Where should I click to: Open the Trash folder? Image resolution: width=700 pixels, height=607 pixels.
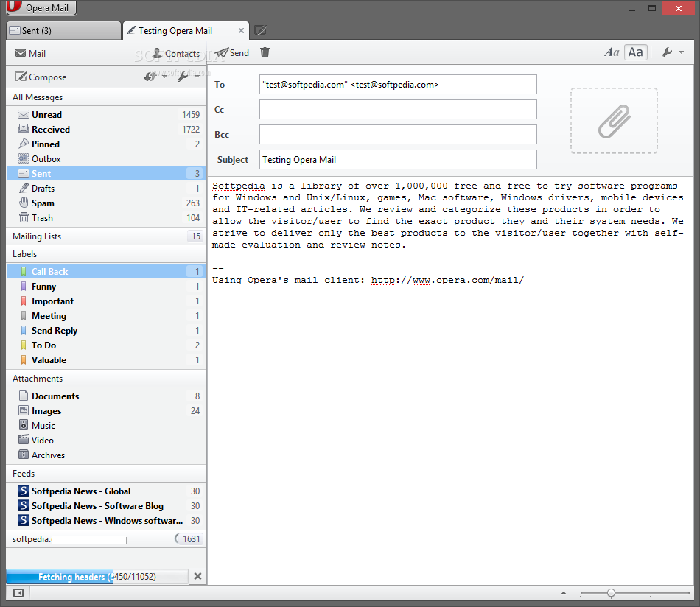point(106,218)
